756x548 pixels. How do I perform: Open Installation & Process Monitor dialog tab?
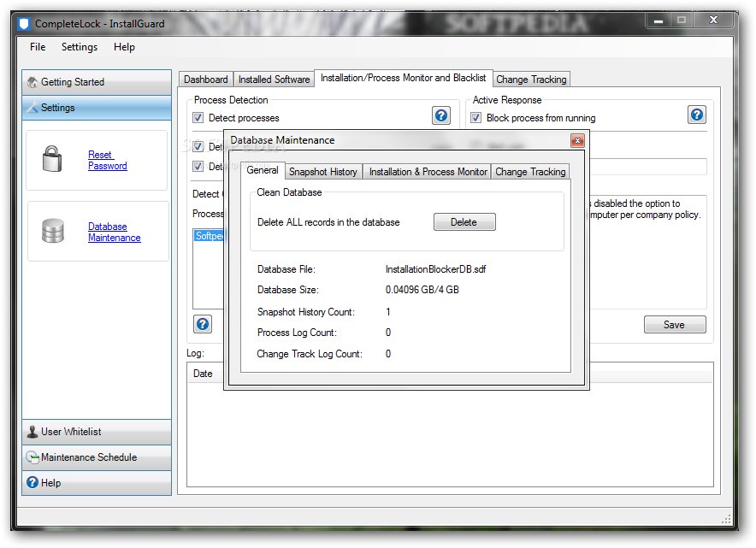(x=428, y=172)
